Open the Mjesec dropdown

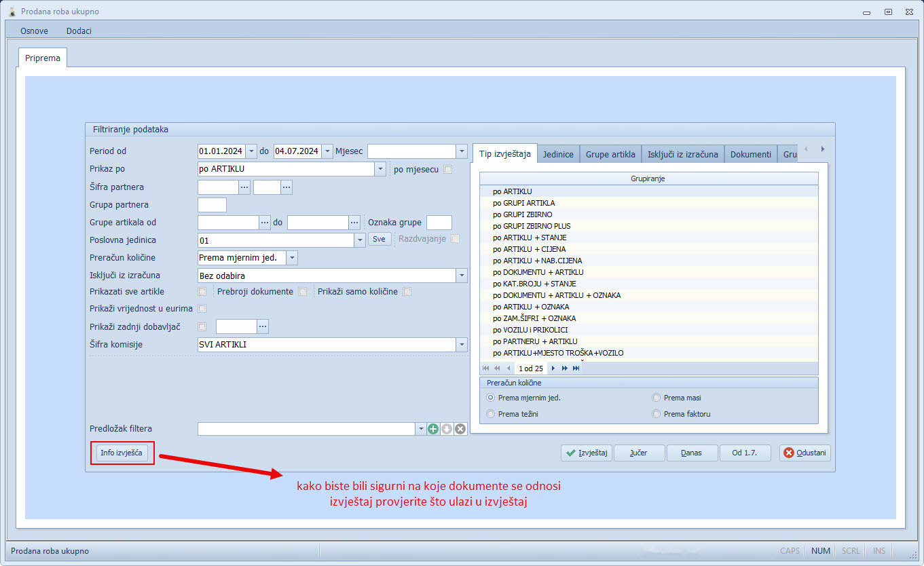(x=462, y=151)
